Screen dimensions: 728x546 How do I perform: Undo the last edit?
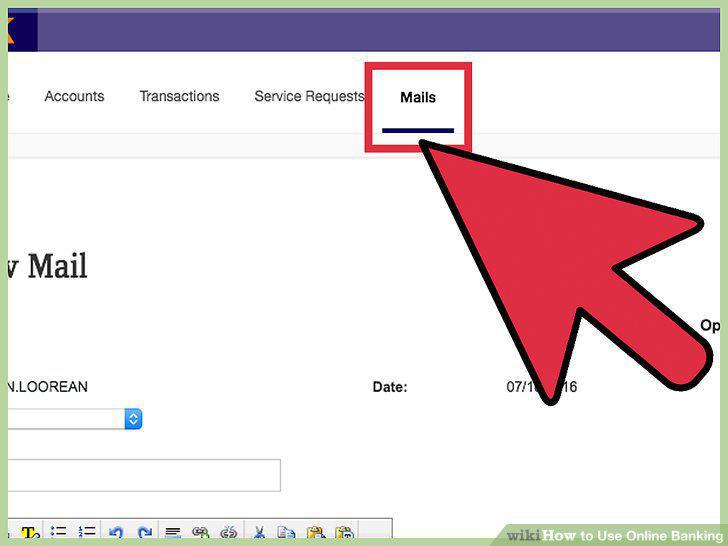pos(116,532)
